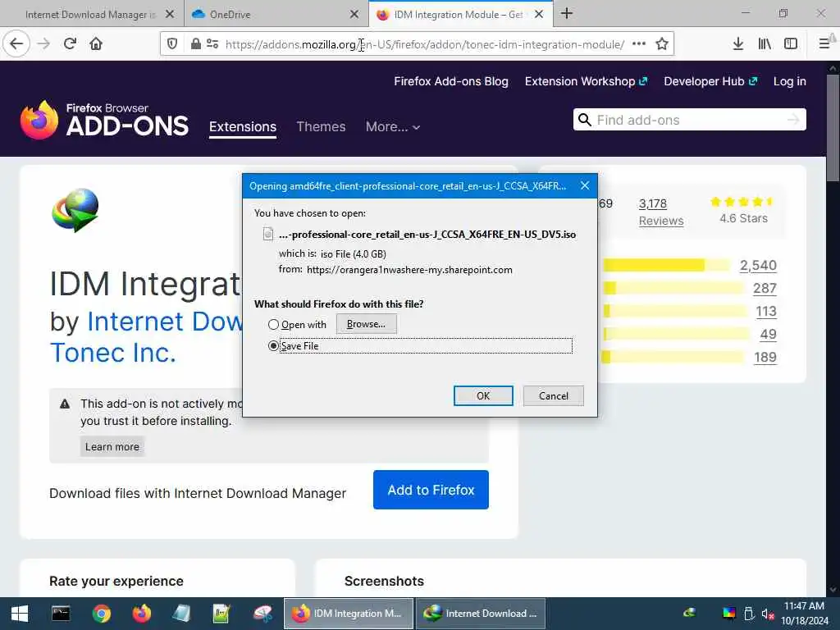This screenshot has width=840, height=630.
Task: Open the Downloads arrow panel
Action: pyautogui.click(x=737, y=44)
